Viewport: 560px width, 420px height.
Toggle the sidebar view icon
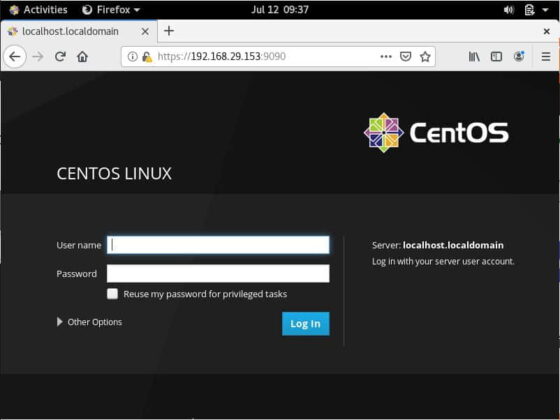(496, 56)
